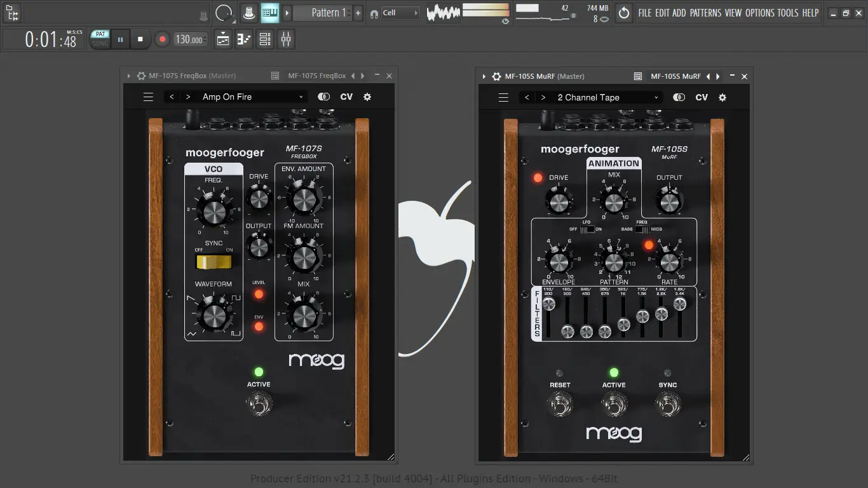Toggle the FreqBox SYNC switch
Image resolution: width=868 pixels, height=488 pixels.
pos(214,262)
